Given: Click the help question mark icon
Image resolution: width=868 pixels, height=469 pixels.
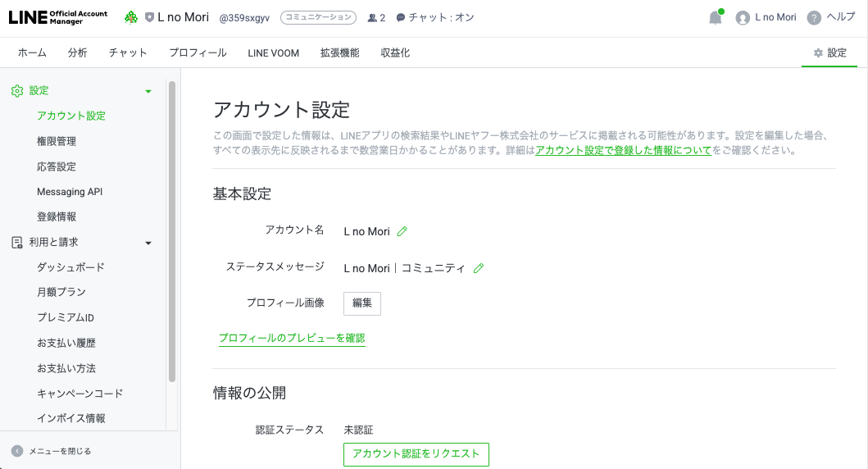Looking at the screenshot, I should (814, 18).
